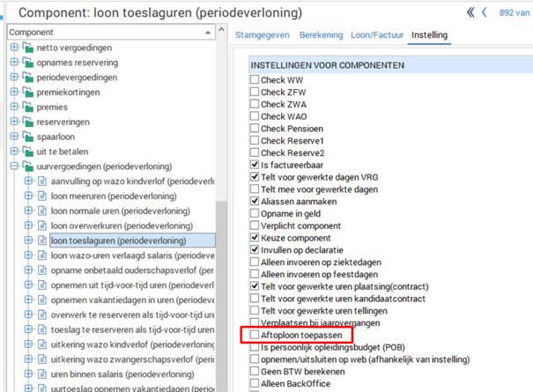Click the Component icon in the title
The width and height of the screenshot is (533, 392).
[x=8, y=13]
